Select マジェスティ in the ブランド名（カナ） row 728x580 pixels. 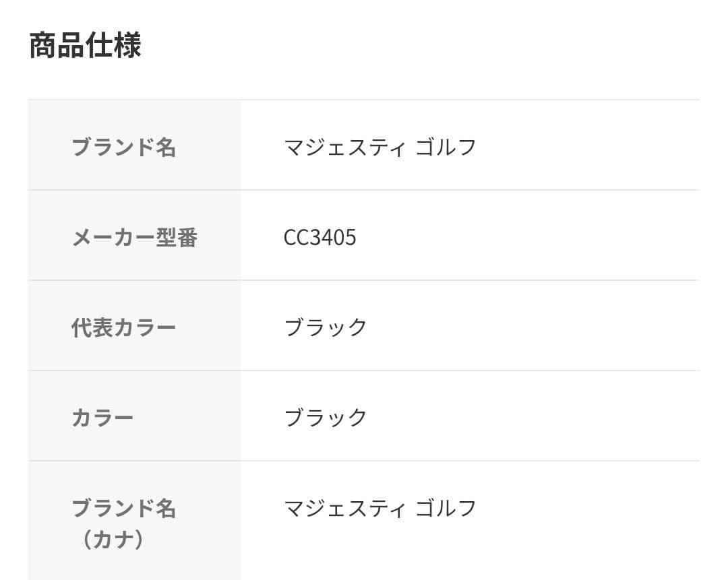(344, 508)
